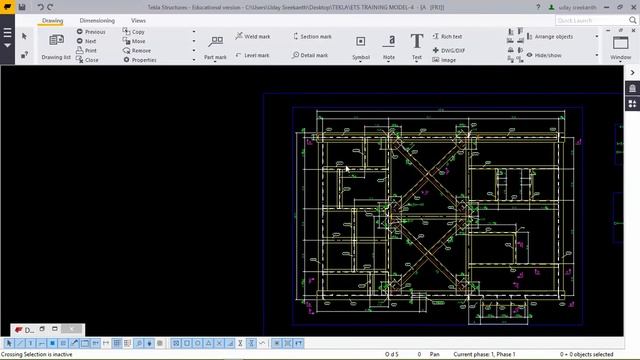Click 'Pan' in the status bar
The width and height of the screenshot is (640, 360).
click(434, 354)
